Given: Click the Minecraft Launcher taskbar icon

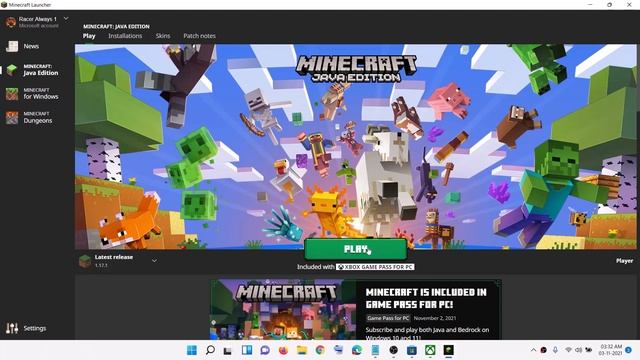Looking at the screenshot, I should [x=449, y=350].
